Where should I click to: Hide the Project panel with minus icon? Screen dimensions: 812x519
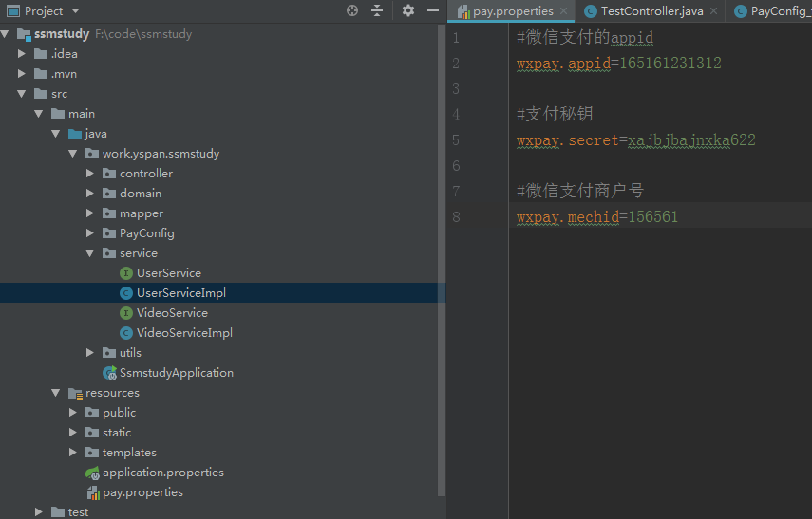[433, 10]
